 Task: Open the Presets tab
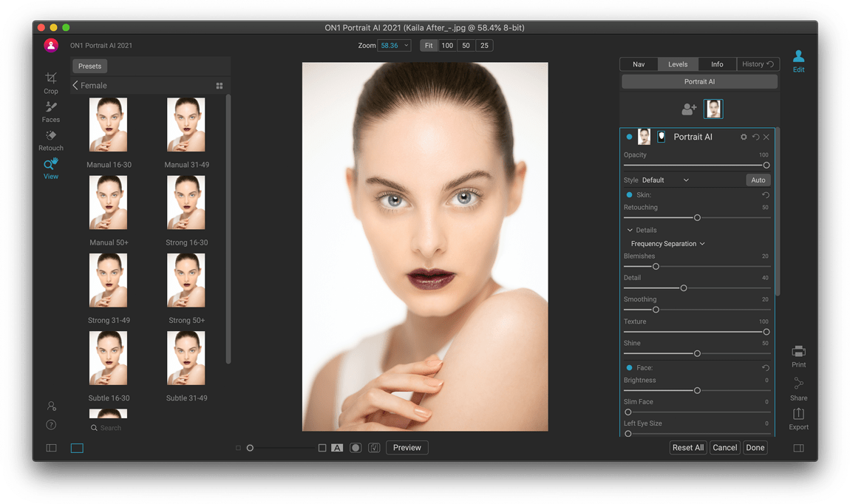(x=89, y=66)
